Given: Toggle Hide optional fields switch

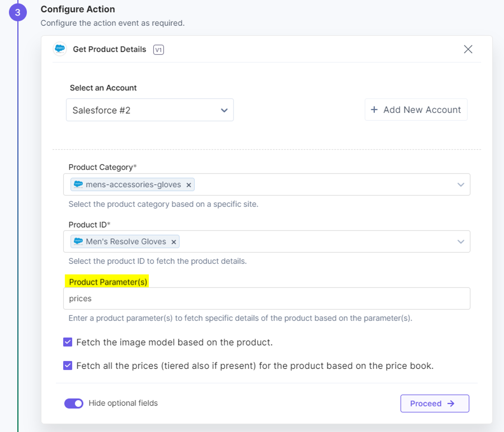Looking at the screenshot, I should (74, 403).
